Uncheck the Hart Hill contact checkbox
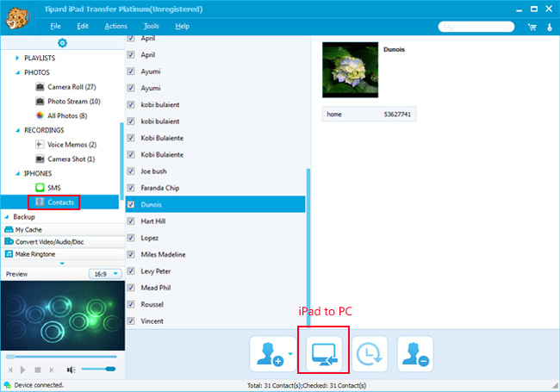560x392 pixels. click(x=131, y=221)
